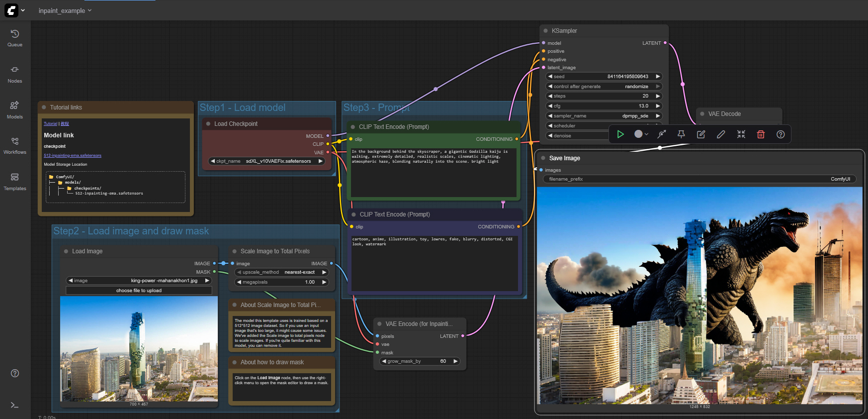Viewport: 868px width, 419px height.
Task: Click the filename_prefix field in Save Image
Action: tap(699, 179)
